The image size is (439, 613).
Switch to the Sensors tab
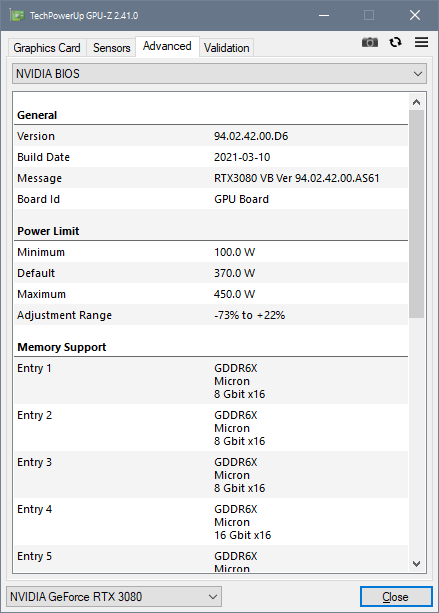[x=111, y=48]
